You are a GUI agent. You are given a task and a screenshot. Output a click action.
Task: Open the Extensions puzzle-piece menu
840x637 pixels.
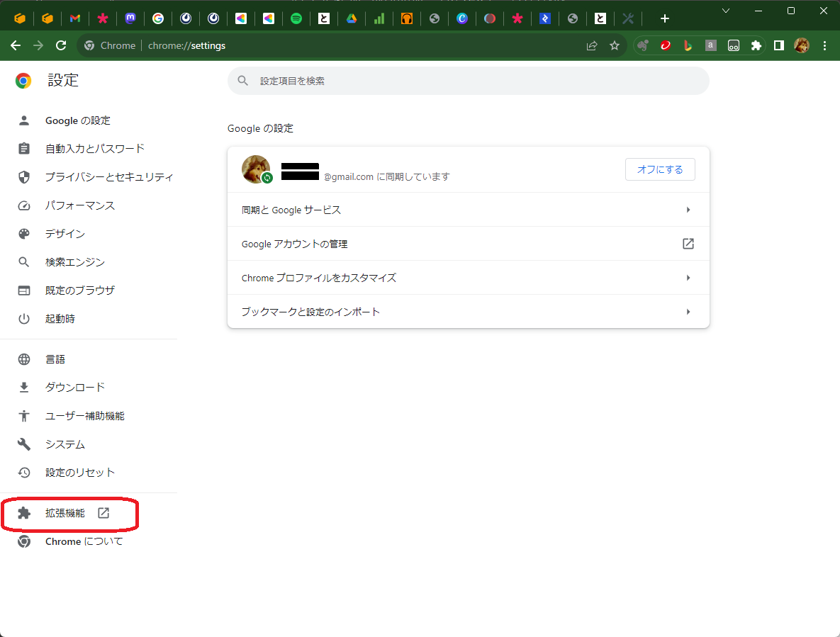click(756, 45)
